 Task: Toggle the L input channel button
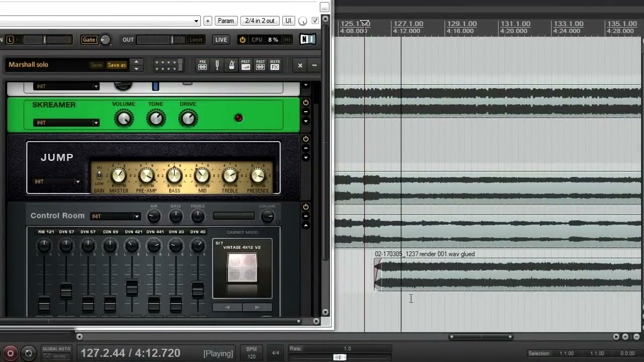pos(10,40)
